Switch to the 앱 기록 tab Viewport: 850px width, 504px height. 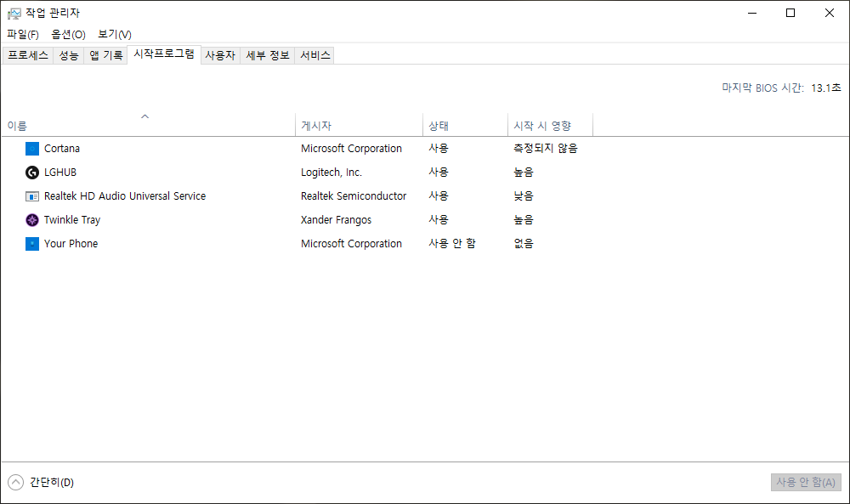coord(105,55)
